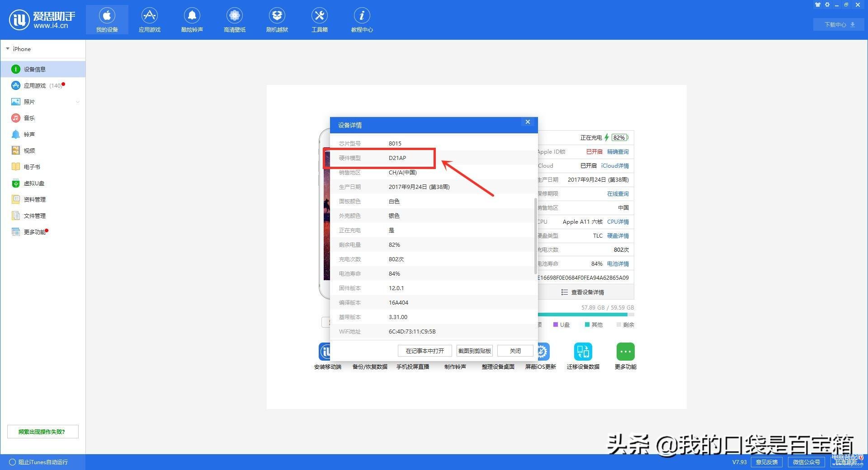
Task: Click the 其他 teal legend swatch
Action: [587, 324]
